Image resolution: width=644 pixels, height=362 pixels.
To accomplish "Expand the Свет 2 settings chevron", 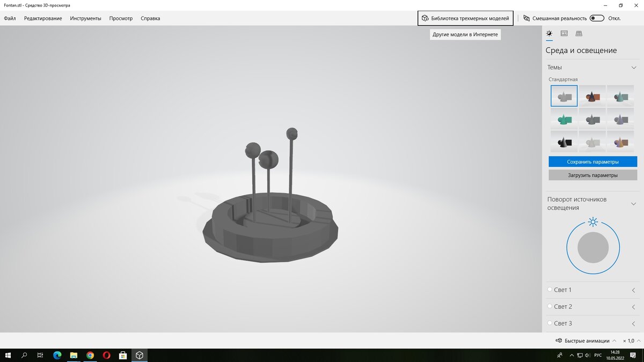I will tap(633, 307).
